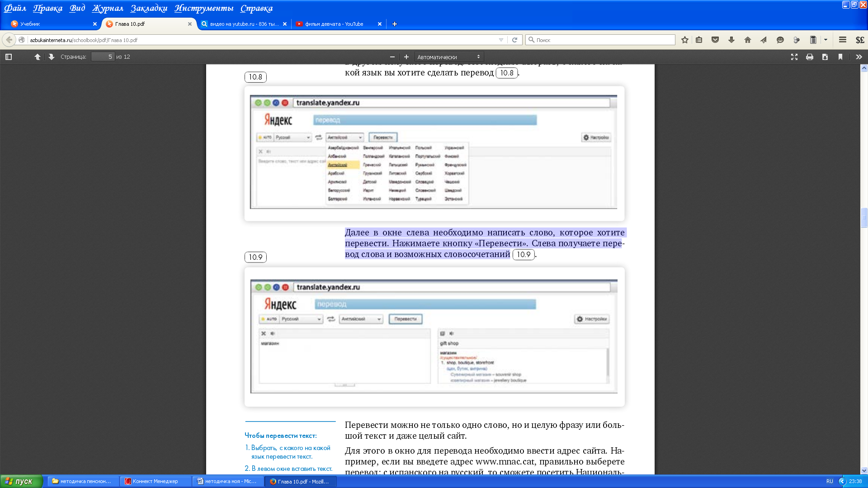Click the address bar URL
The image size is (868, 488).
click(84, 40)
